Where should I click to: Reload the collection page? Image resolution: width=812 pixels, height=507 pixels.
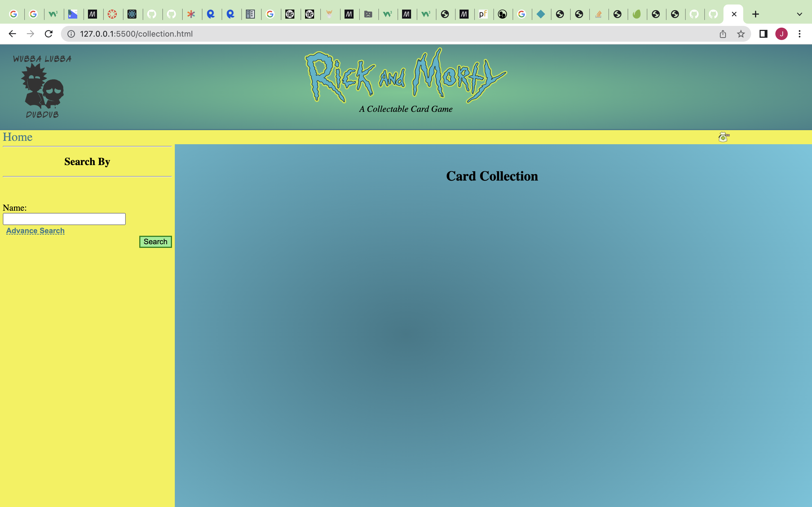click(49, 34)
